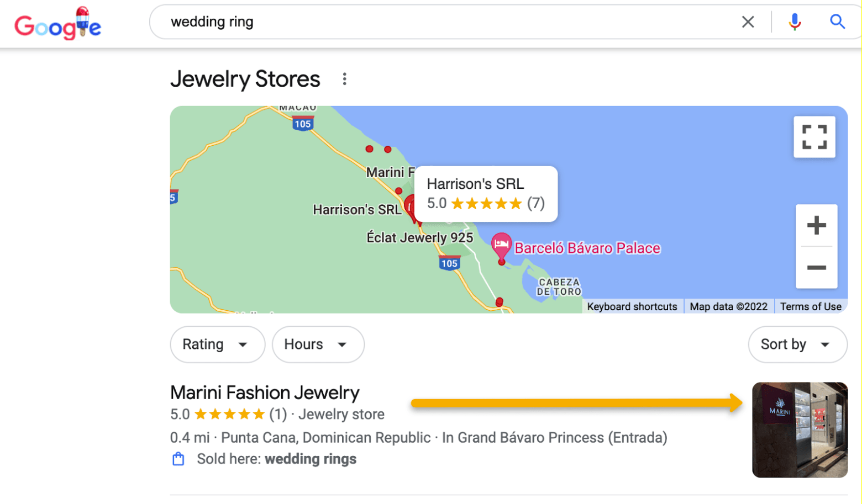Viewport: 862px width, 504px height.
Task: Click the blue magnifying glass search icon
Action: pyautogui.click(x=837, y=22)
